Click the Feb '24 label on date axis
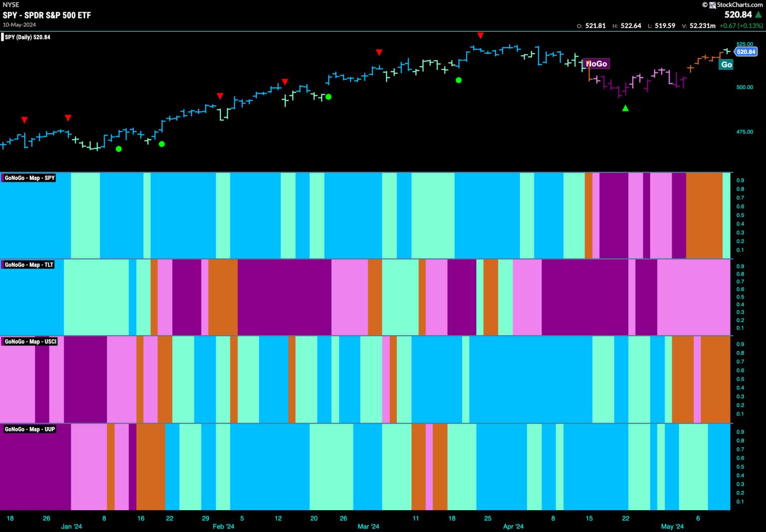 (x=223, y=527)
